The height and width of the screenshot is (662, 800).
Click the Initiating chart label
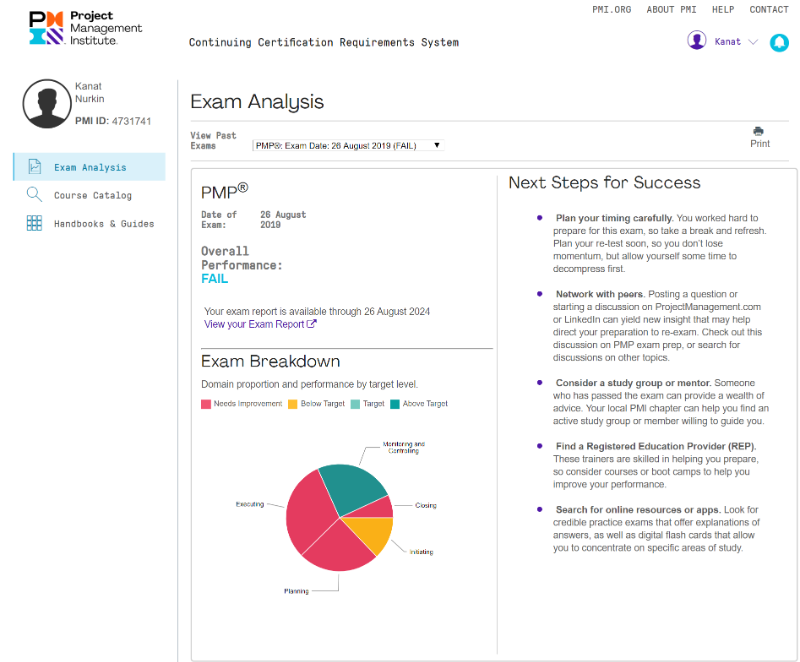421,552
